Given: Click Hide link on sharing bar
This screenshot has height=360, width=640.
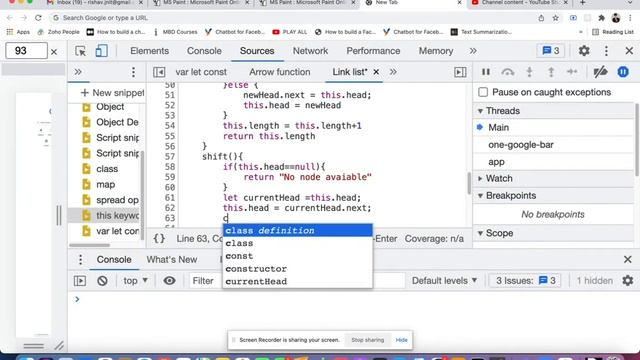Looking at the screenshot, I should (401, 340).
